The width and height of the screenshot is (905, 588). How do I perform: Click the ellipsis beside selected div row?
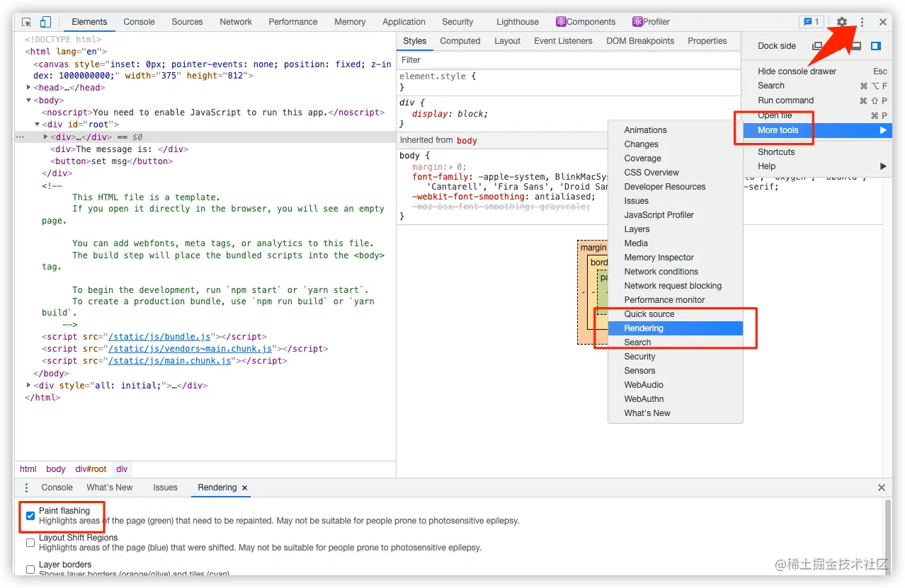(x=21, y=137)
